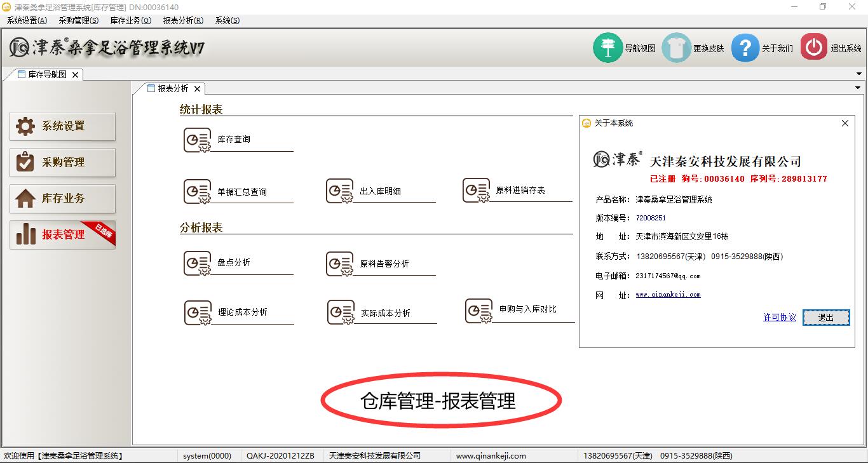868x463 pixels.
Task: Expand the outer tab list dropdown arrow
Action: pos(860,74)
